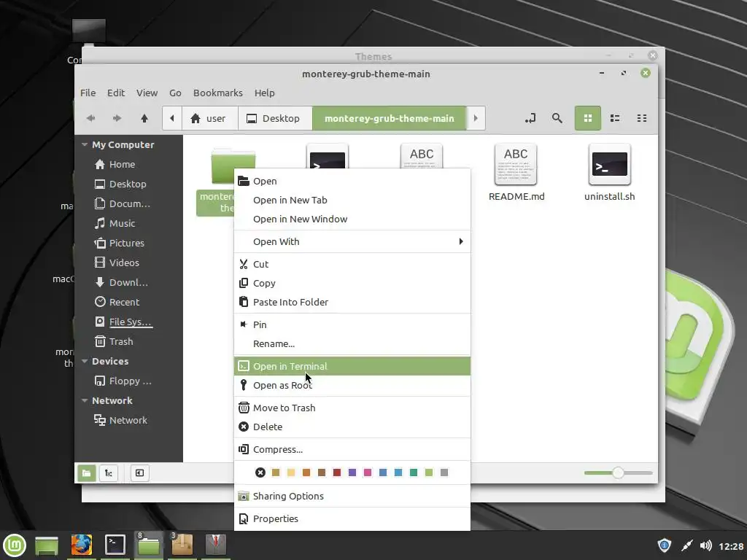Viewport: 747px width, 560px height.
Task: Open the File menu
Action: point(88,93)
